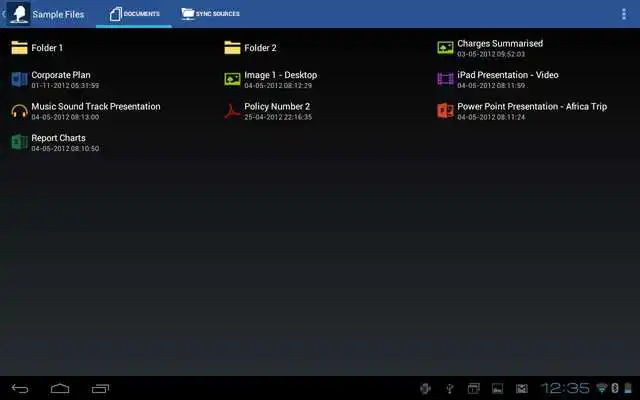Tap the PDF icon for Policy Number 2
The width and height of the screenshot is (640, 400).
coord(232,110)
